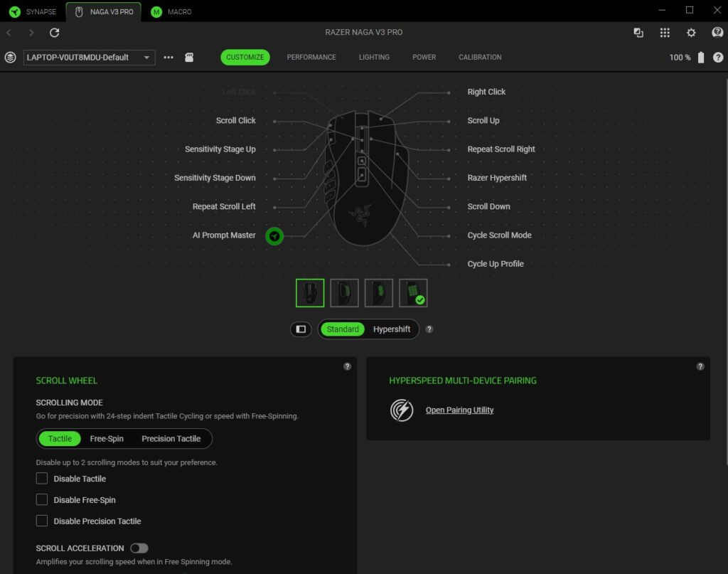The image size is (728, 574).
Task: Select Free-Spin scrolling mode
Action: [x=107, y=439]
